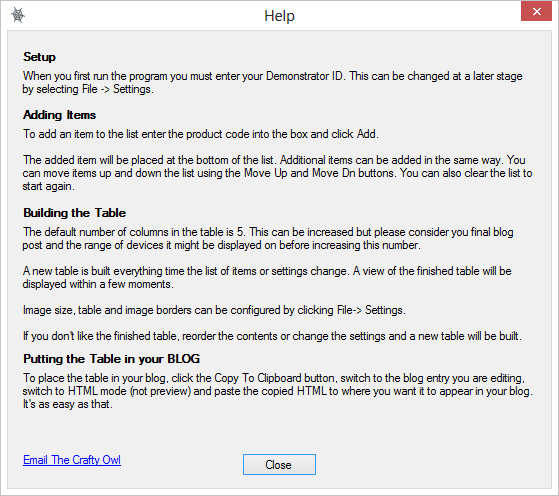
Task: Click the line about image size and borders
Action: tap(214, 310)
